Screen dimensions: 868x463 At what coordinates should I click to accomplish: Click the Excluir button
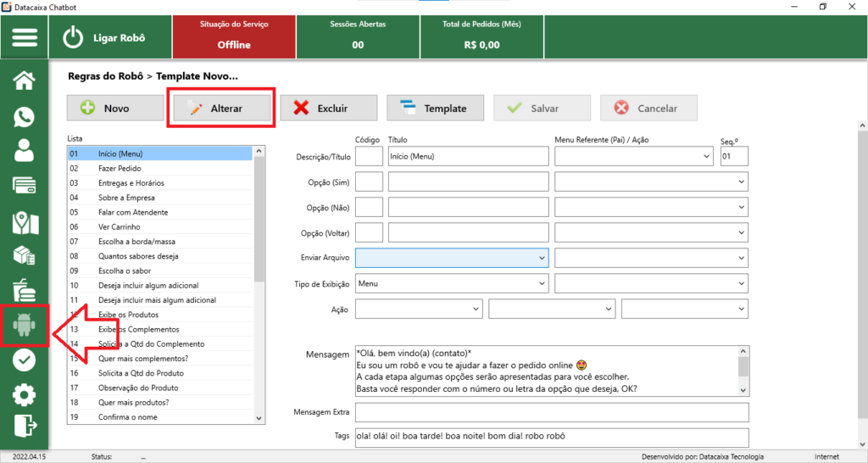[329, 109]
